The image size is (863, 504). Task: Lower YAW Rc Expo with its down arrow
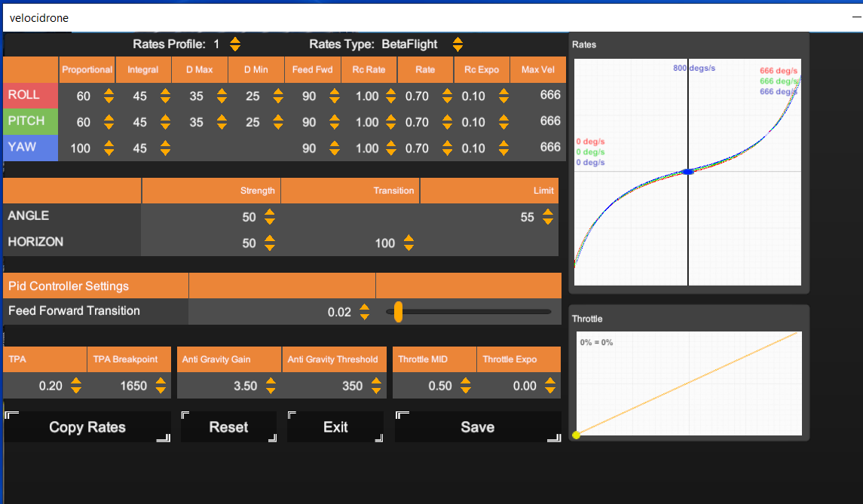pos(503,152)
